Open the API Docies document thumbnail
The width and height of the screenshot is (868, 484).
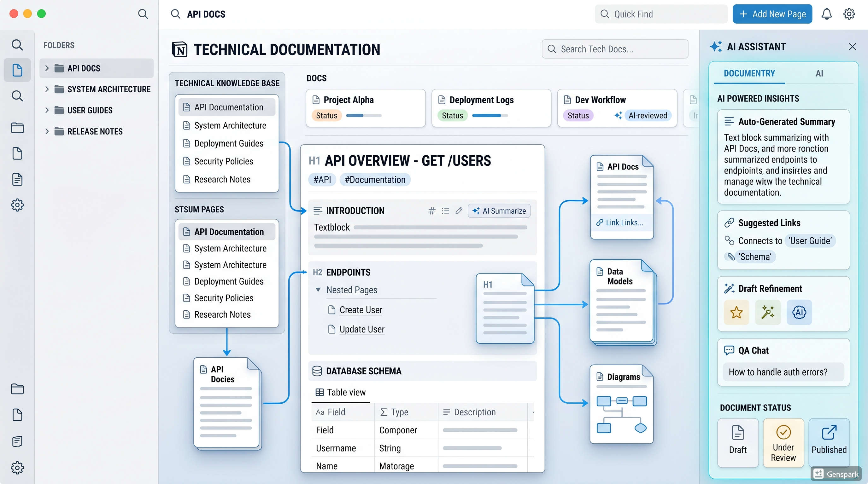point(227,403)
